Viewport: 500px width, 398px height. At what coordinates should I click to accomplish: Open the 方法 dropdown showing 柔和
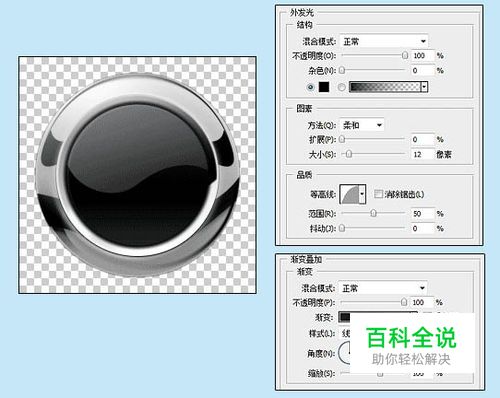[x=362, y=125]
